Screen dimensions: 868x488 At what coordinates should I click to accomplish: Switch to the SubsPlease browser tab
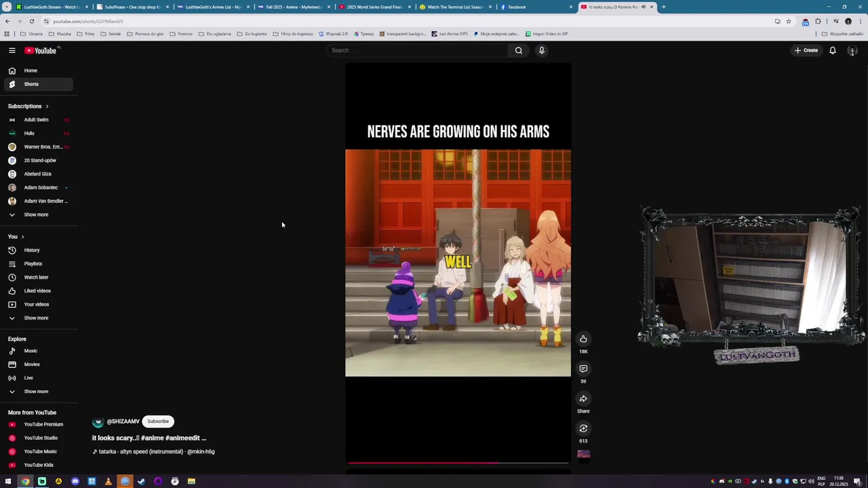[x=132, y=7]
